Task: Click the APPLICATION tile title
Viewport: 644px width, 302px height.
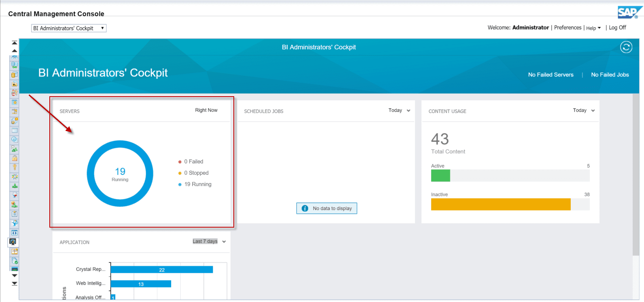Action: [x=74, y=242]
